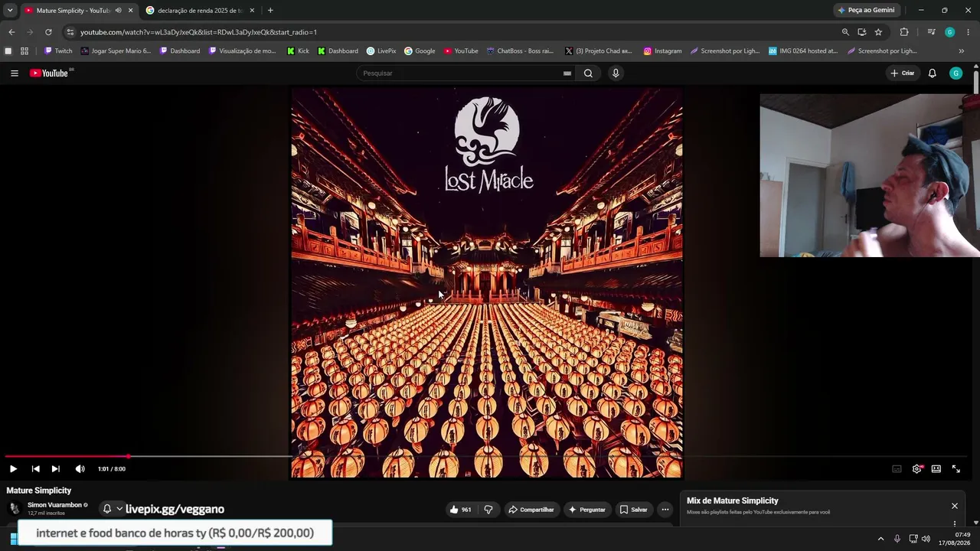This screenshot has width=980, height=551.
Task: Show more bookmarks with the chevron
Action: click(962, 51)
